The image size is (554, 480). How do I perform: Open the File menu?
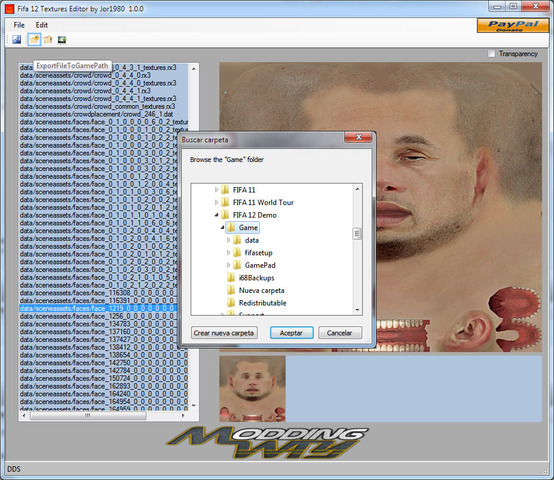click(x=19, y=25)
